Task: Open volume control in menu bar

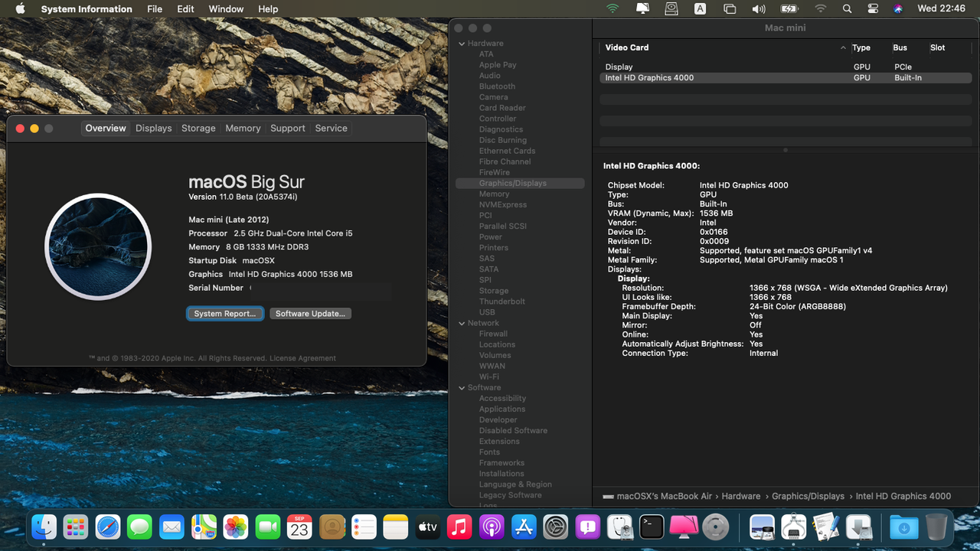Action: [x=759, y=9]
